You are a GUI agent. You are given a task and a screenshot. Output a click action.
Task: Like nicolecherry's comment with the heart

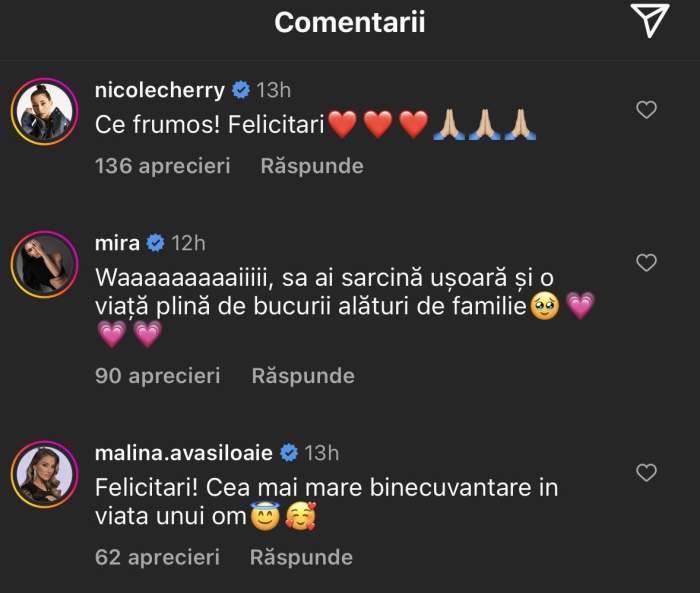[647, 110]
